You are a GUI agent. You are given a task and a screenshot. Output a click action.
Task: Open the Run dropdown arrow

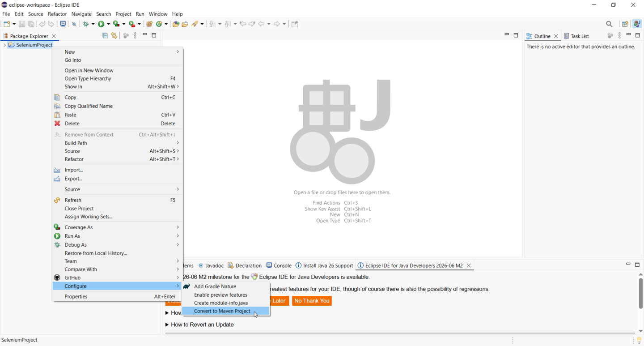point(108,24)
